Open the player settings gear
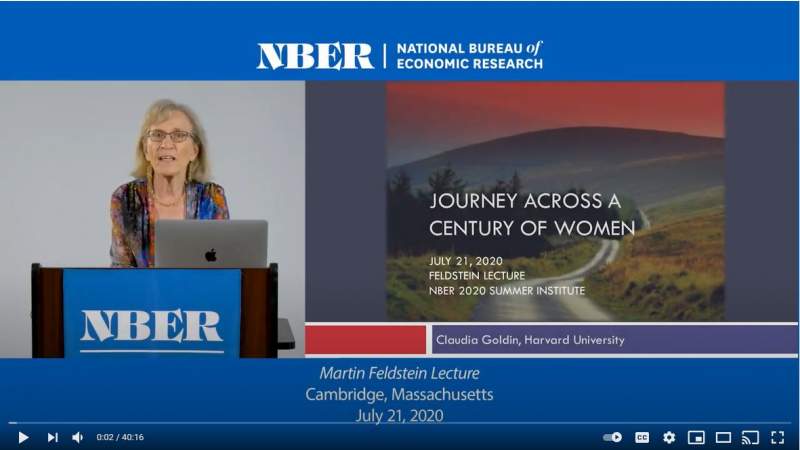 tap(669, 437)
